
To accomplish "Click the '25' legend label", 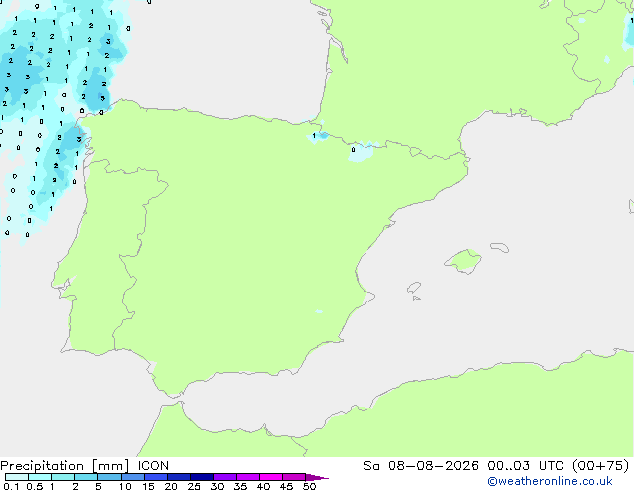I will tap(194, 486).
